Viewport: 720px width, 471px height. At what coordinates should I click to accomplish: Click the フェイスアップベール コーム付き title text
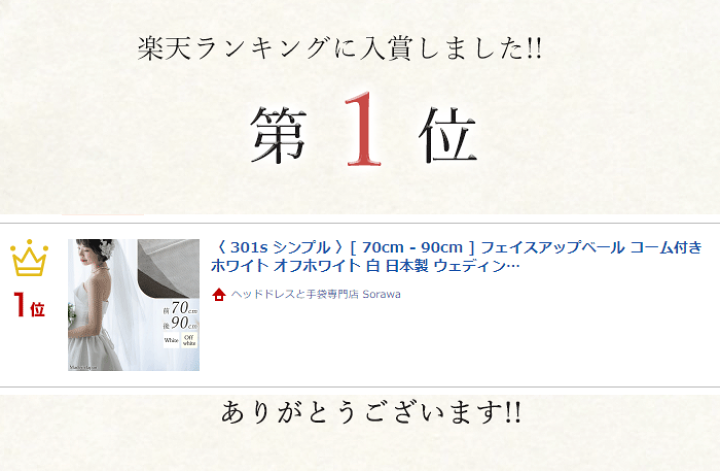point(591,248)
